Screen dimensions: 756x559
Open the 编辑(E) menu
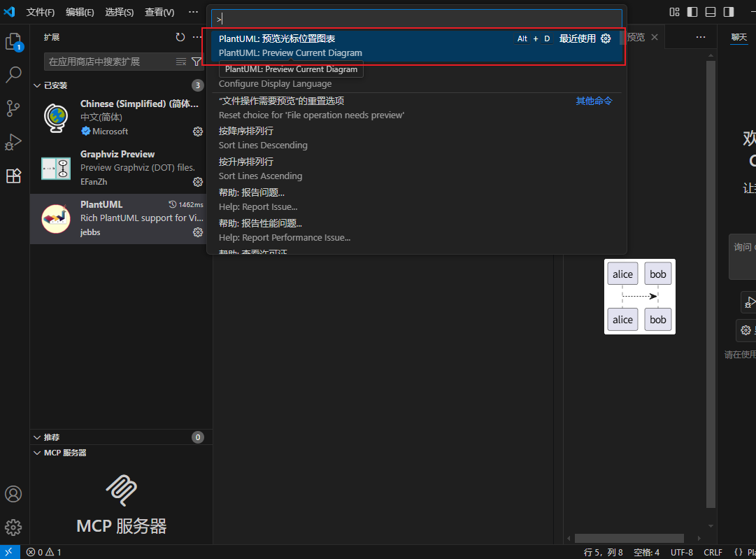tap(80, 12)
